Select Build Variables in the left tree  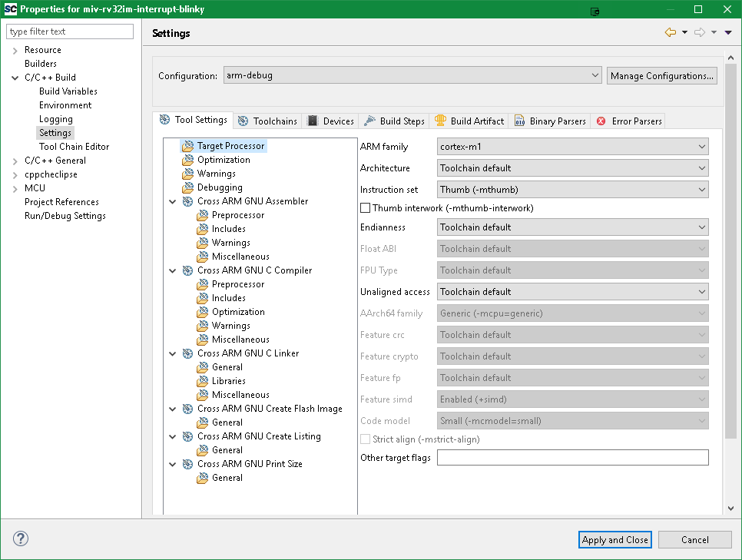(x=68, y=91)
